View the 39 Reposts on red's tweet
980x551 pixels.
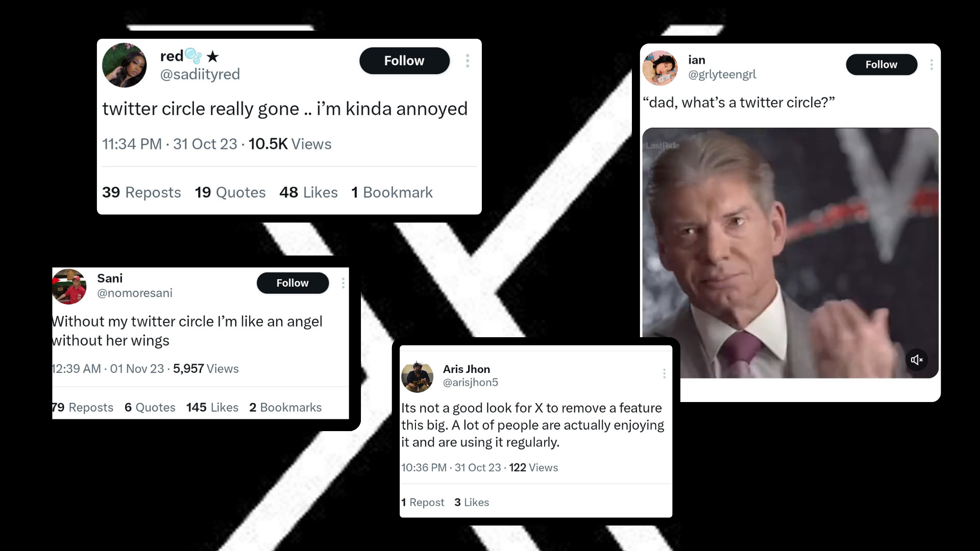(141, 192)
